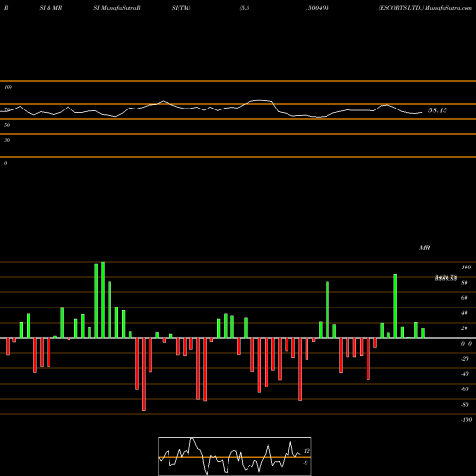Click the '(ESCORTS LTD.) MunafaSutra.com' header text
476x476 pixels.
(x=426, y=8)
